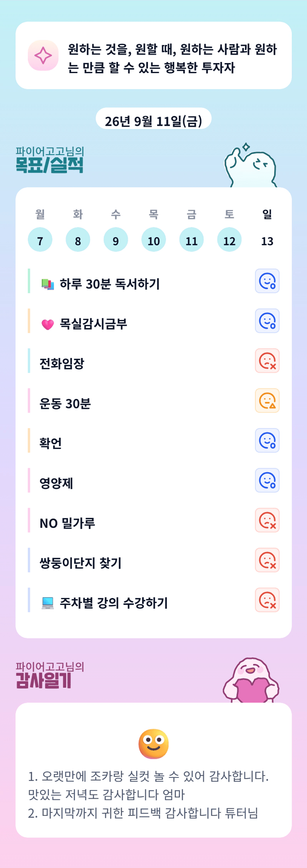Select Monday 7 in the week calendar
Image resolution: width=307 pixels, height=868 pixels.
tap(40, 240)
